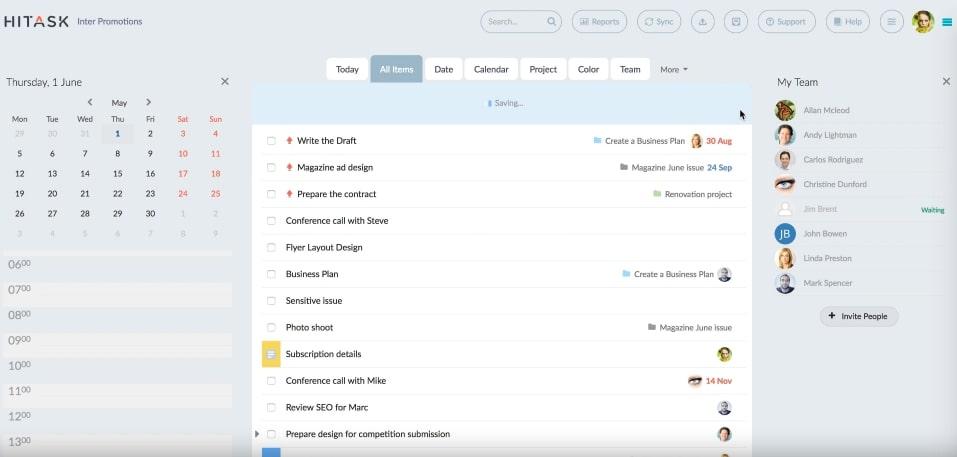Select Allan Mcleod's avatar in My Team
Viewport: 957px width, 457px height.
tap(785, 110)
